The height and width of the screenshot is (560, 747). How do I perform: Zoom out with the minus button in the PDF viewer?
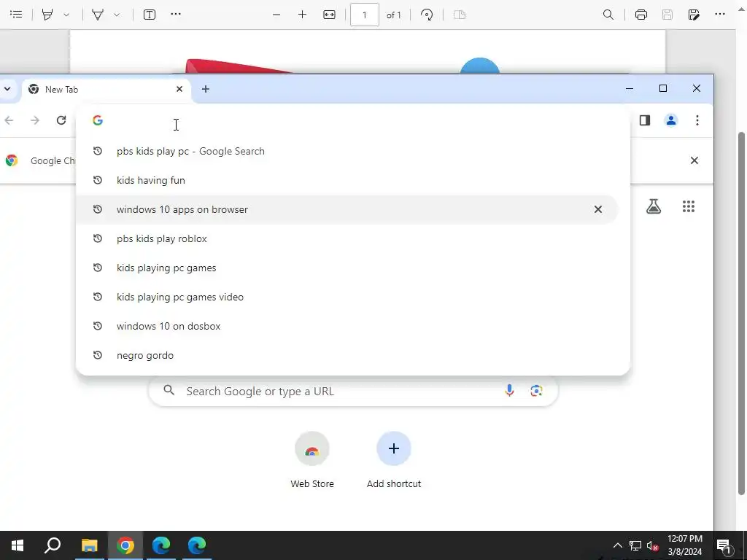coord(276,15)
